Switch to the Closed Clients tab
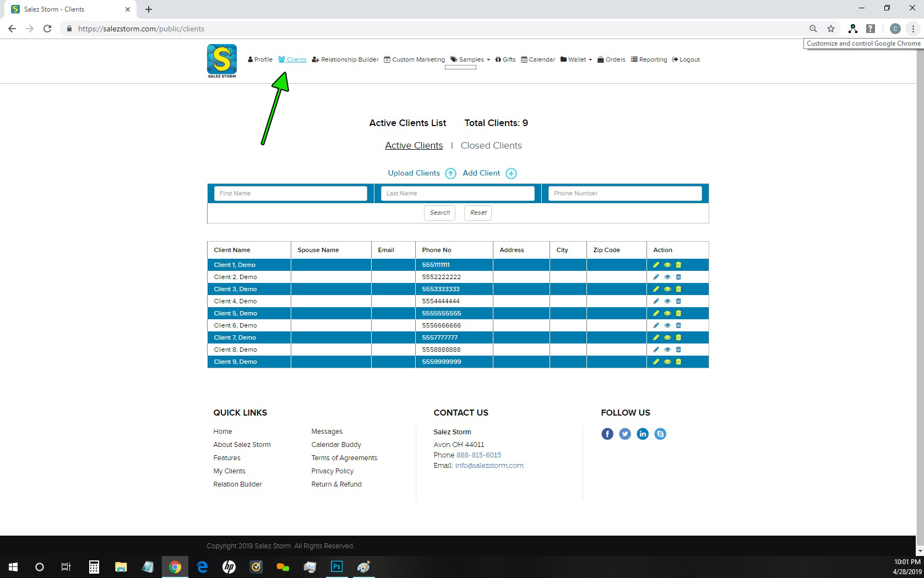Viewport: 924px width, 578px height. click(x=491, y=145)
